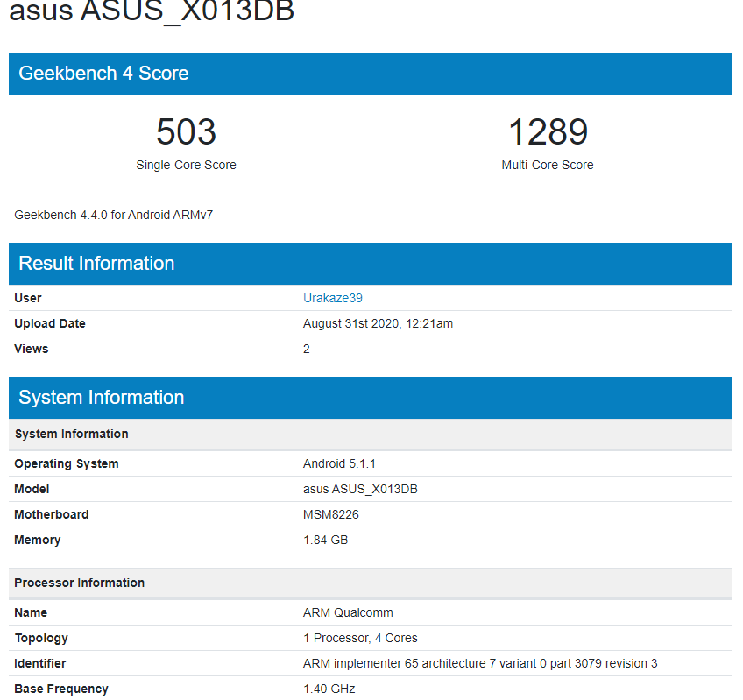Select the upload date August 31st 2020, 12:21am

(379, 323)
